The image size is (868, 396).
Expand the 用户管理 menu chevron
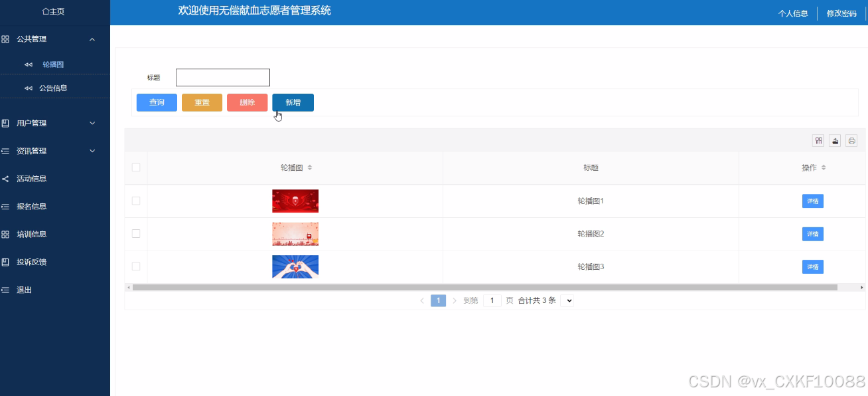tap(92, 123)
